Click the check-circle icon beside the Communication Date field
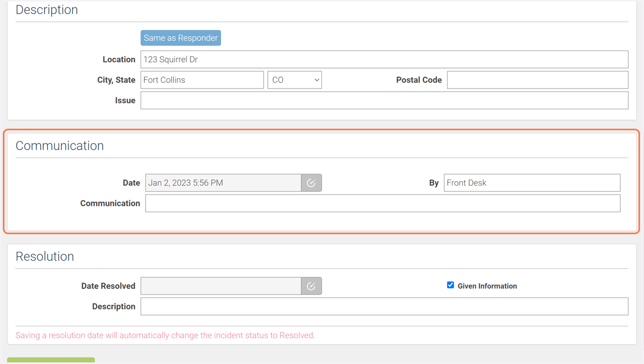The height and width of the screenshot is (364, 644). pyautogui.click(x=311, y=183)
